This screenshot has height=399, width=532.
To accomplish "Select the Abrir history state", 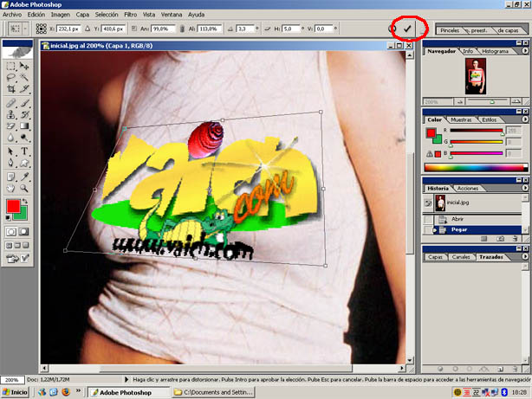I will (457, 219).
